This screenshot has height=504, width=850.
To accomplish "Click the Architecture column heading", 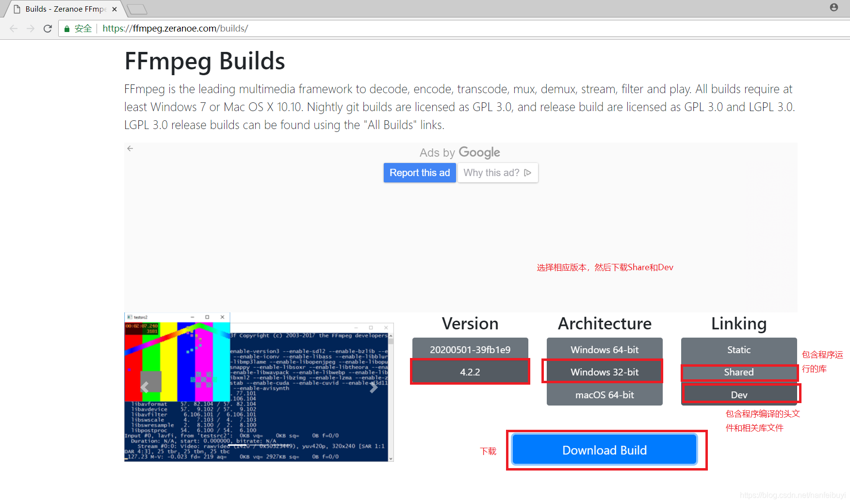I will click(x=605, y=324).
